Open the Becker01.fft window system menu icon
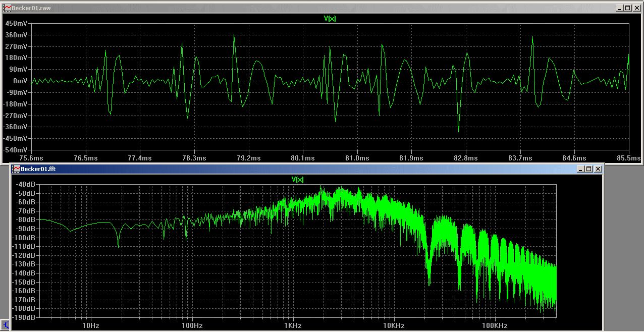The image size is (644, 332). pyautogui.click(x=16, y=169)
